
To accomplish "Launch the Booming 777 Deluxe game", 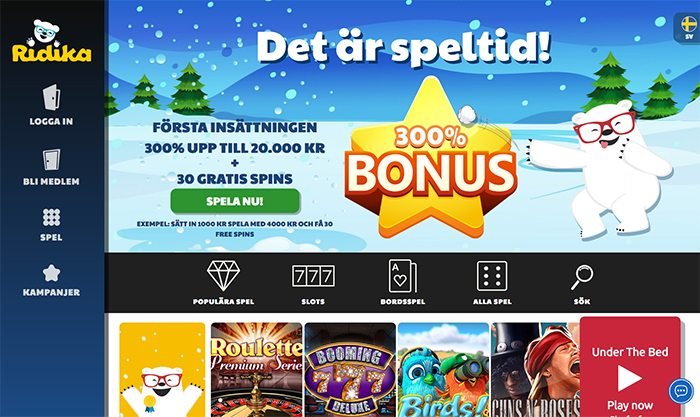I will [x=350, y=370].
